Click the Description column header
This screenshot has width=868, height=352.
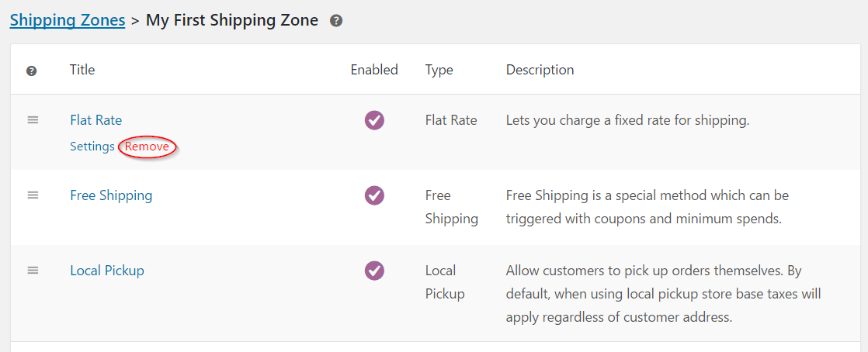click(x=540, y=70)
